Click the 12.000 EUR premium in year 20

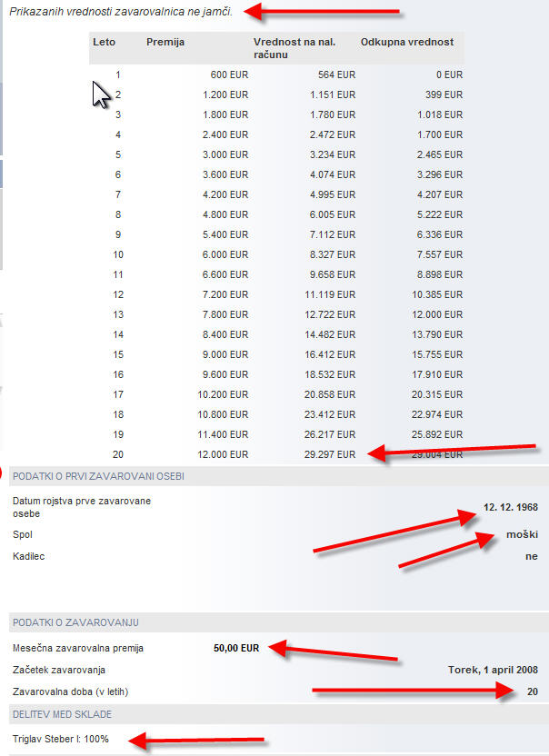pos(223,455)
